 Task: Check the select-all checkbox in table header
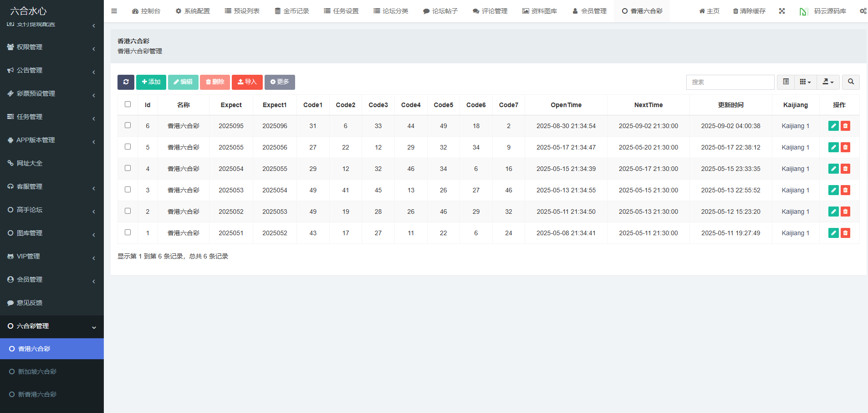click(x=128, y=104)
